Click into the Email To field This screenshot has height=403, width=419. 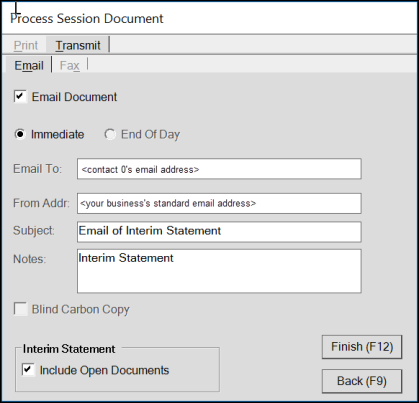tap(219, 169)
